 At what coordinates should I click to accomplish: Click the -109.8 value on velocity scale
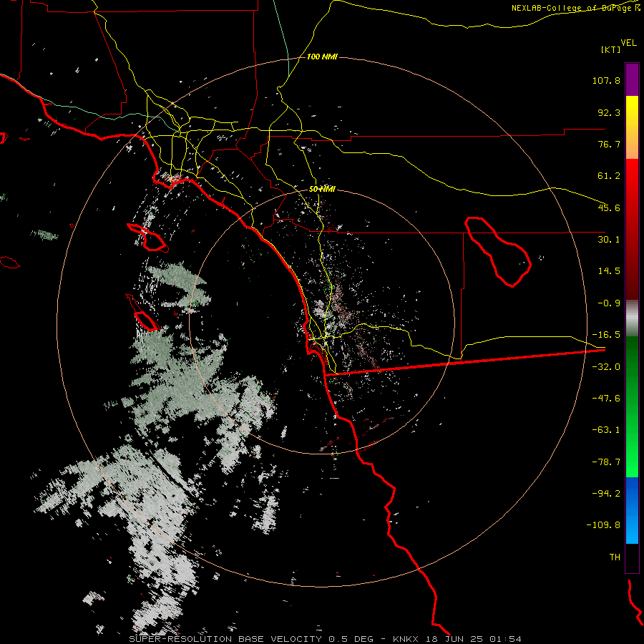(x=603, y=525)
